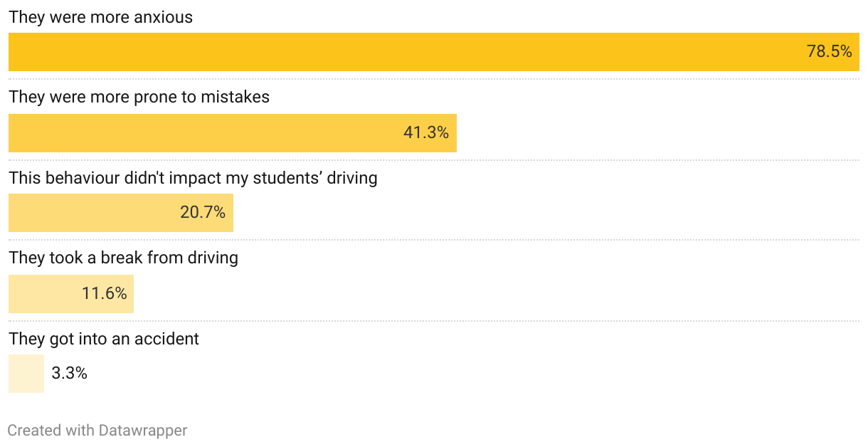
Task: Open the 'Created with Datawrapper' link
Action: (97, 431)
